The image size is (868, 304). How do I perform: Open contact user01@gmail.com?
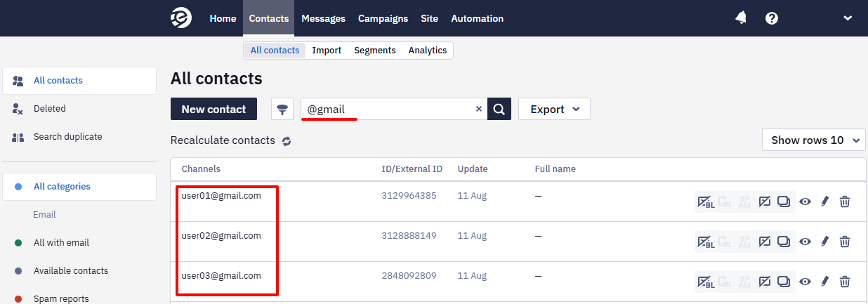tap(221, 196)
